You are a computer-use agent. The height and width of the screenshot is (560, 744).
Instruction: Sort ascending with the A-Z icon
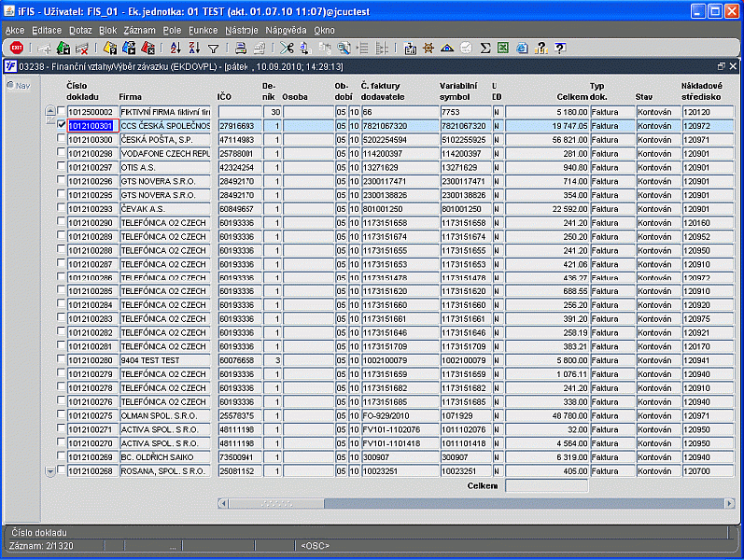175,48
